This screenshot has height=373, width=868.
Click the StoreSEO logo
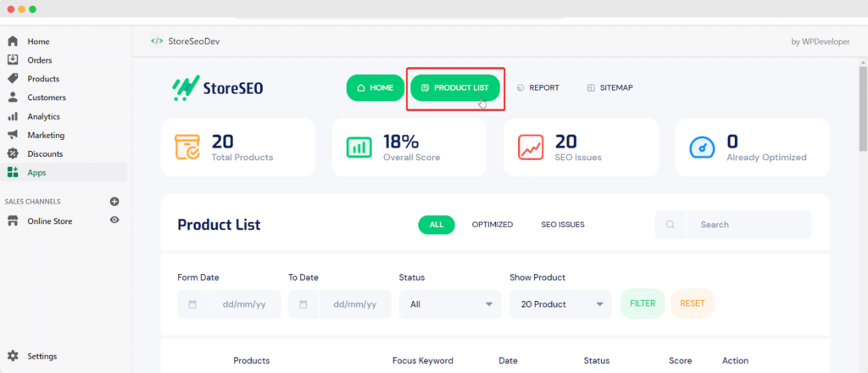tap(218, 88)
